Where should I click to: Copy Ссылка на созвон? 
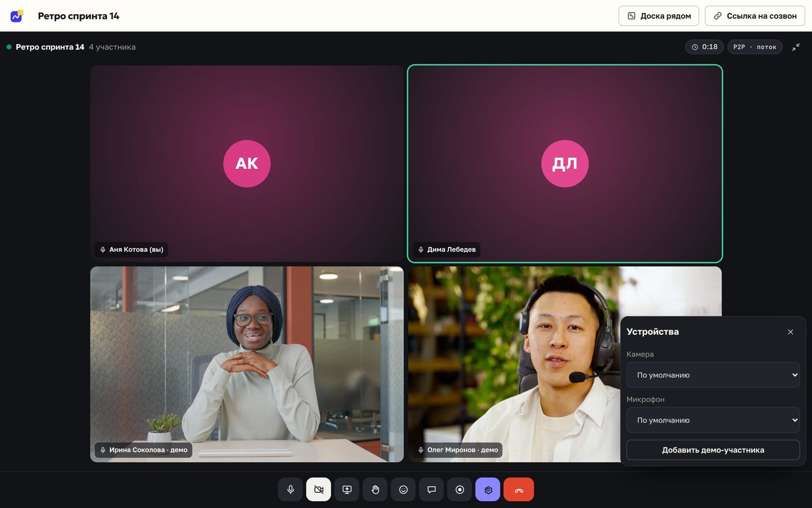point(755,16)
